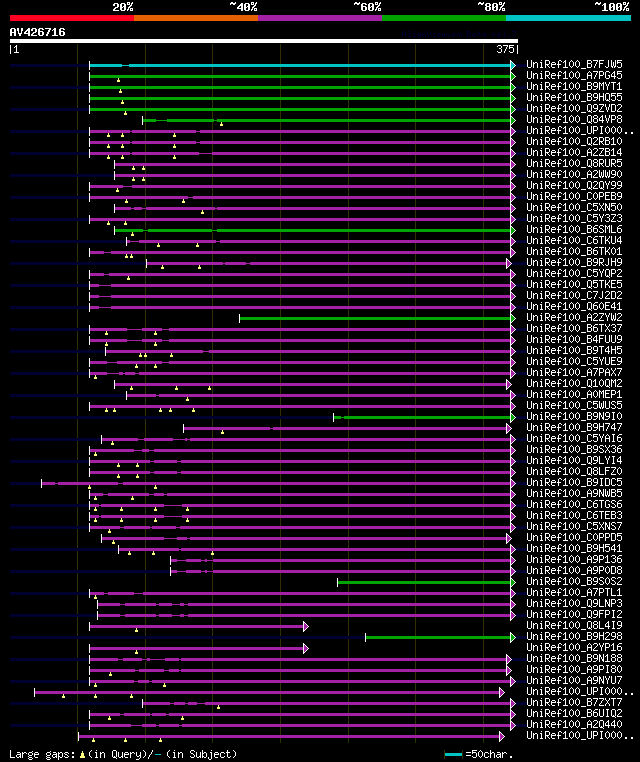
Task: Click the cyan =50char. scale bar
Action: 453,754
